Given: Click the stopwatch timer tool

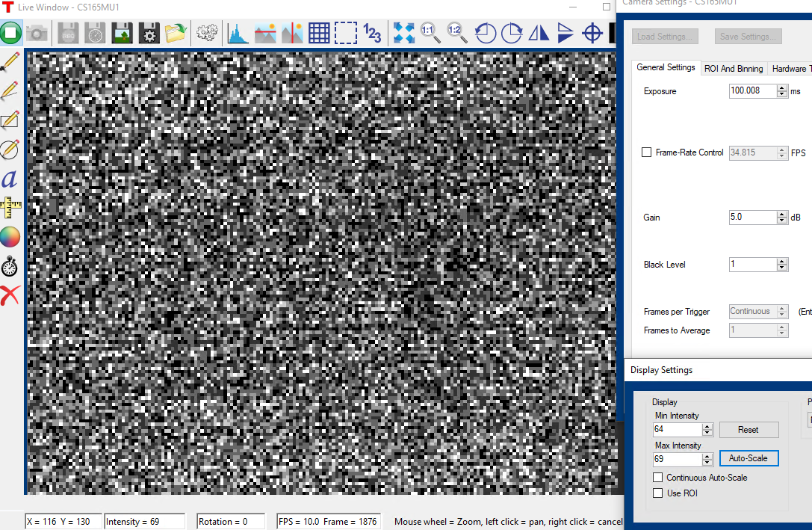Looking at the screenshot, I should tap(10, 266).
